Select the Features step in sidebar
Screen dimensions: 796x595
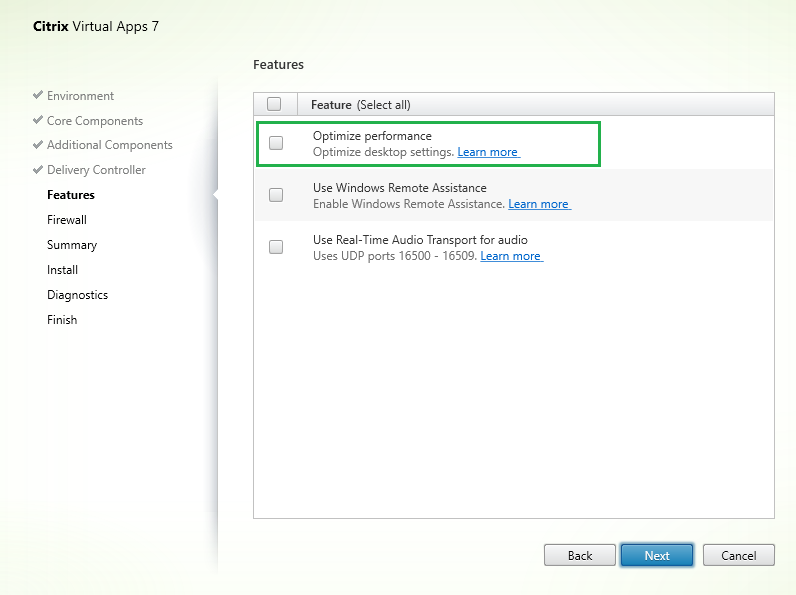tap(71, 195)
